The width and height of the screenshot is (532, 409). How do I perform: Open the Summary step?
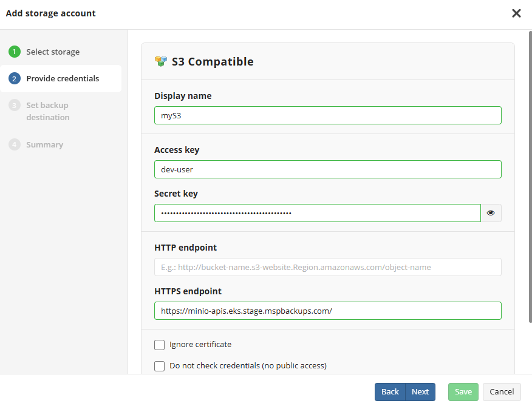pos(44,144)
